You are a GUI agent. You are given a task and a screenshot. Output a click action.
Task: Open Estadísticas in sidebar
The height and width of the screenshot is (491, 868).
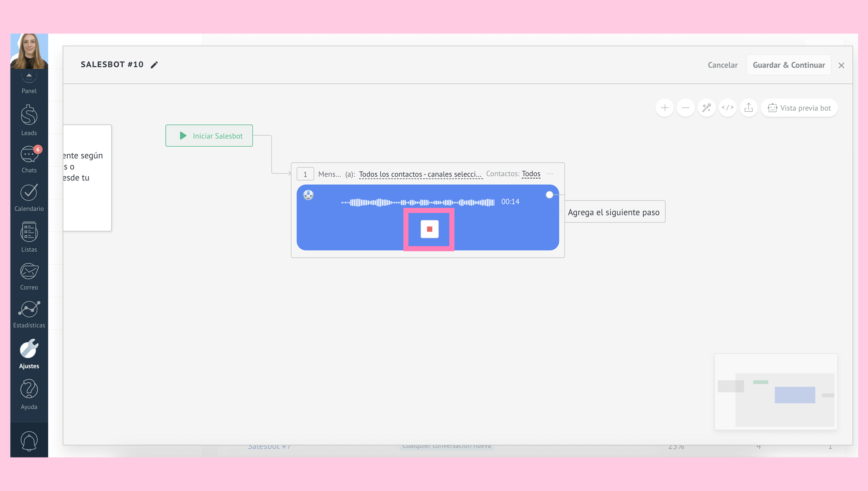(29, 314)
